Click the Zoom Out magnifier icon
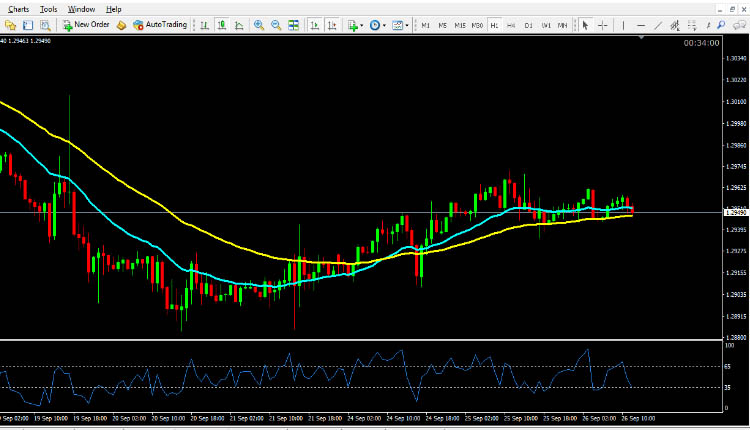 [276, 25]
